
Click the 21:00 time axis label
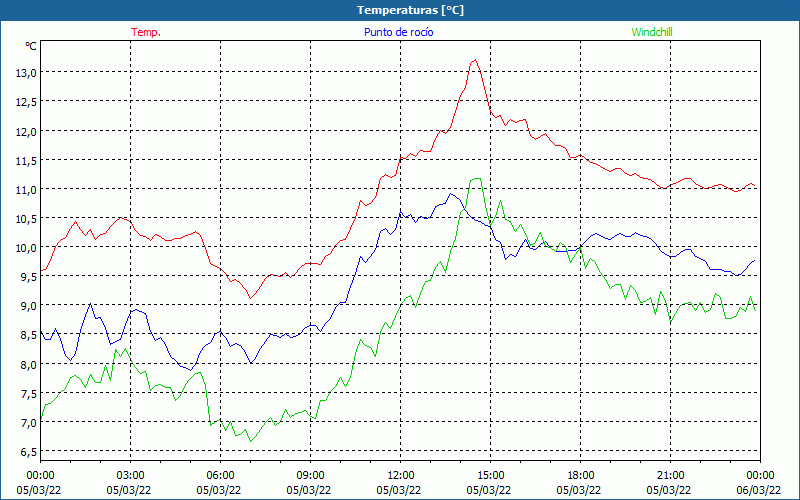pos(670,476)
